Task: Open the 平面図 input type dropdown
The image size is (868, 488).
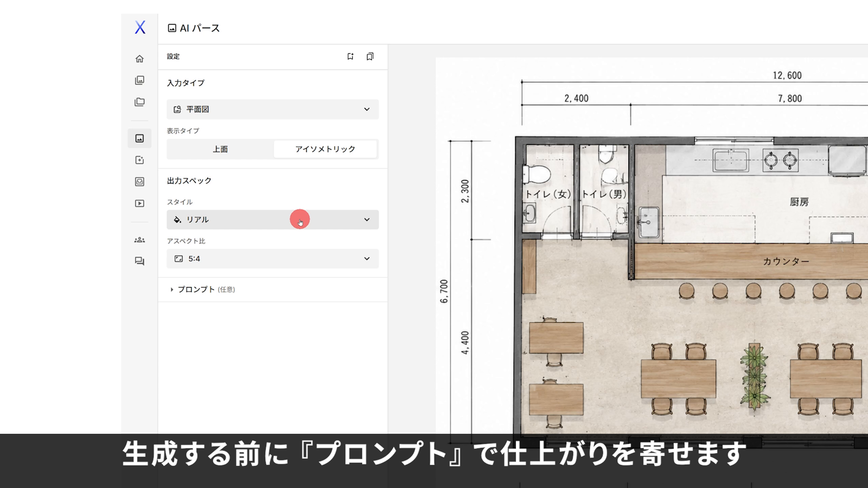Action: [272, 109]
